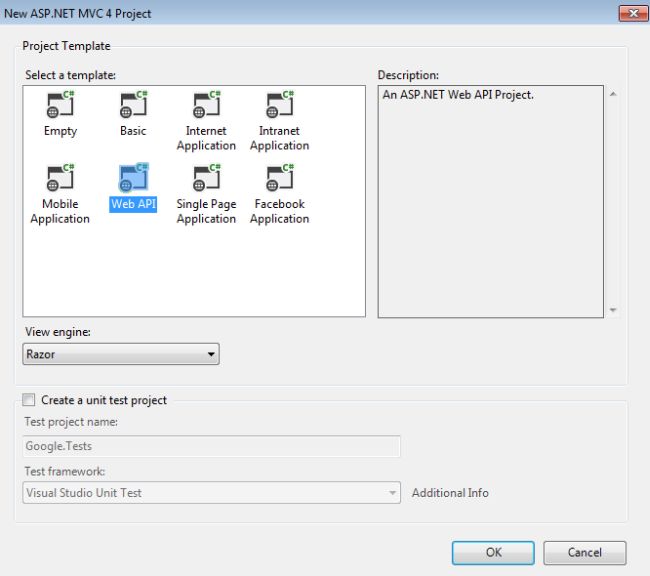Close the New ASP.NET MVC 4 dialog
This screenshot has height=576, width=650.
tap(633, 13)
